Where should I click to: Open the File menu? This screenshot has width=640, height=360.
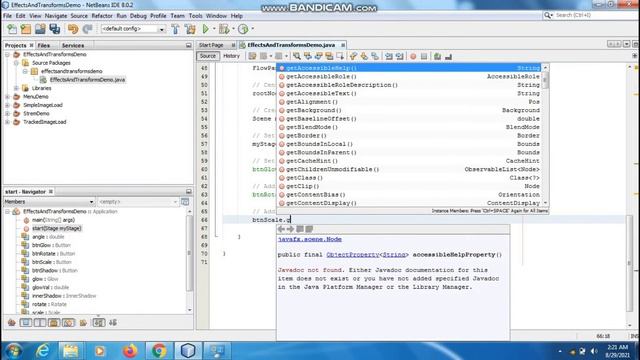(7, 16)
